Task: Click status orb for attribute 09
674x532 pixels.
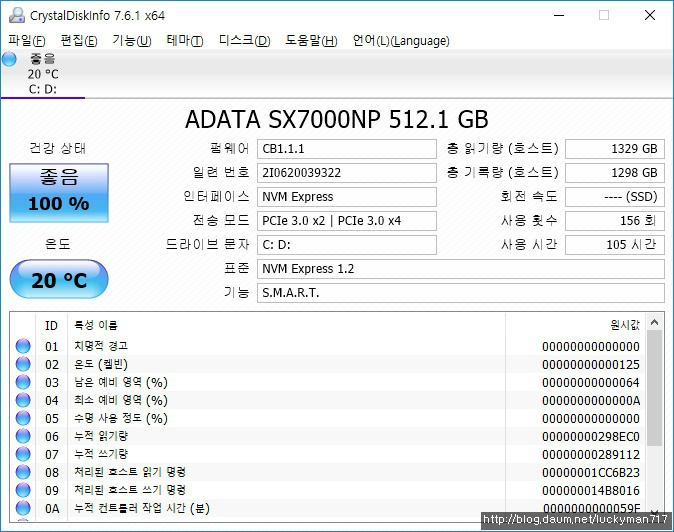Action: coord(23,490)
